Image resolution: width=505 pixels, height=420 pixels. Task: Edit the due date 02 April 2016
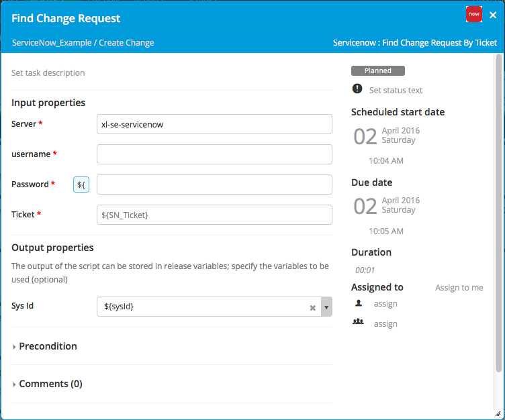387,205
